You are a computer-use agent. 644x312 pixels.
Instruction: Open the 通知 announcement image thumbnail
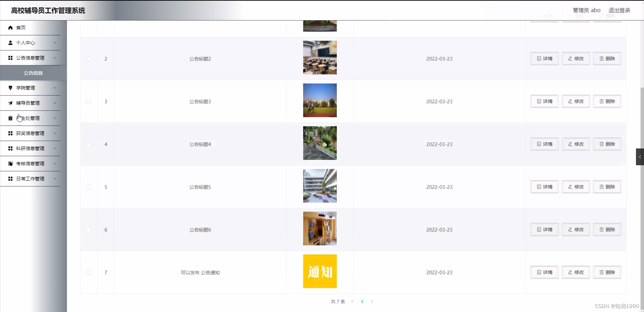tap(320, 271)
